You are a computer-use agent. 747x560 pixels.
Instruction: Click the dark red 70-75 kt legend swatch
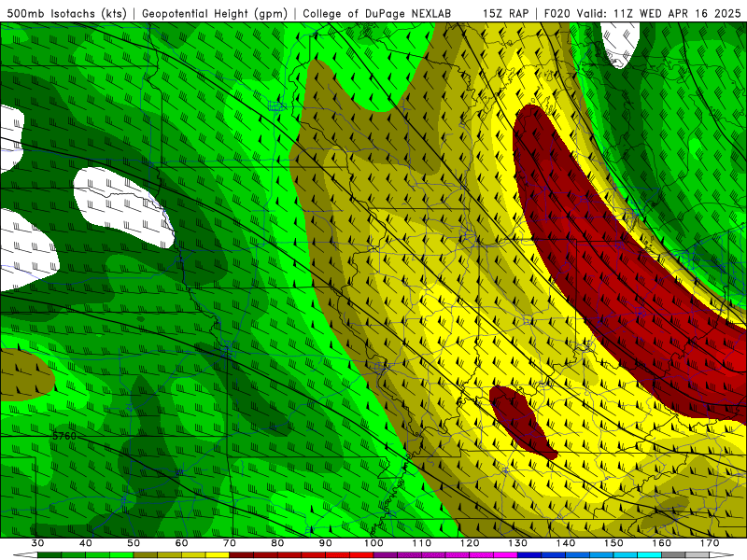click(242, 555)
